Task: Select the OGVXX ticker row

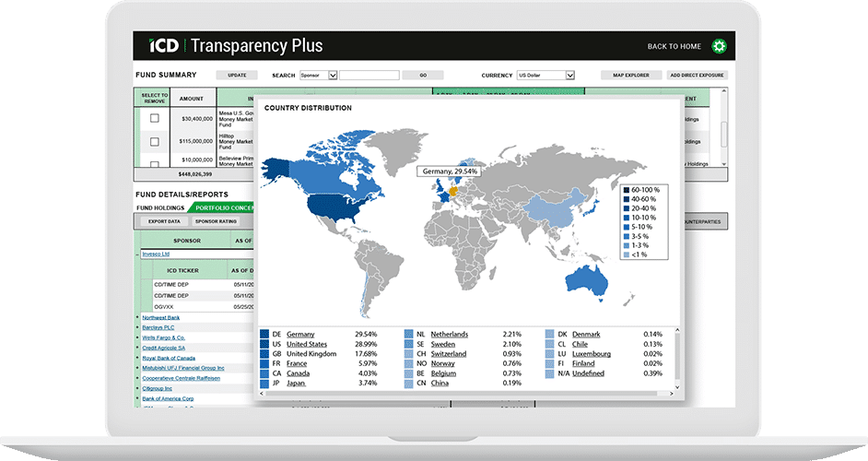Action: [x=203, y=306]
